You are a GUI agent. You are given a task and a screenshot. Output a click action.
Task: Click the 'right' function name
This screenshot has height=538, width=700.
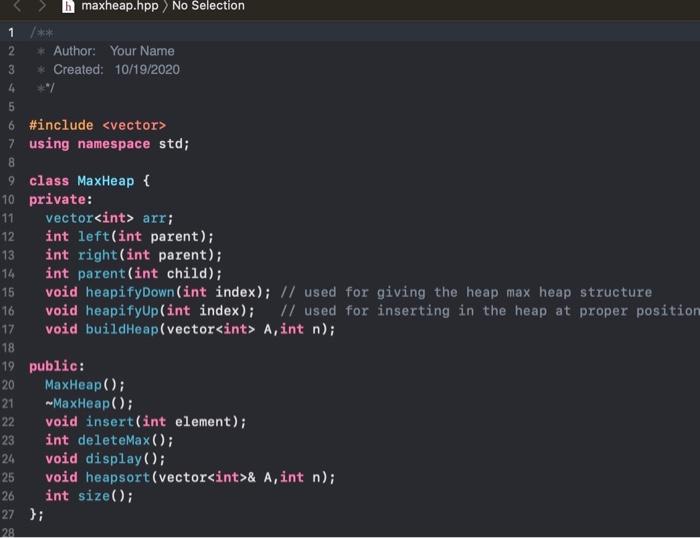[x=98, y=255]
